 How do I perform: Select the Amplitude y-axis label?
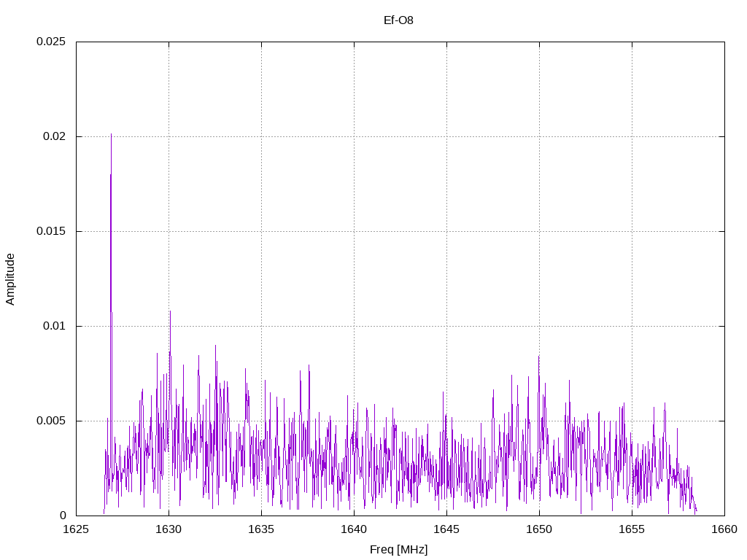[10, 279]
